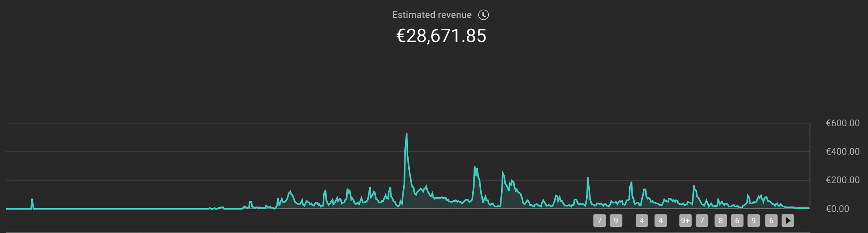
Task: Open the 4 marker nearest the 9 marker
Action: point(642,221)
